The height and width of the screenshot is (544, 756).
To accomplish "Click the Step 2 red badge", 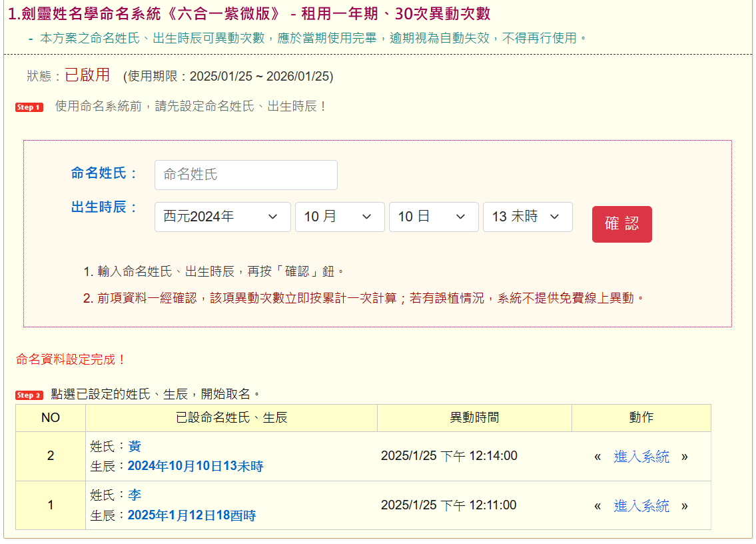I will point(29,395).
